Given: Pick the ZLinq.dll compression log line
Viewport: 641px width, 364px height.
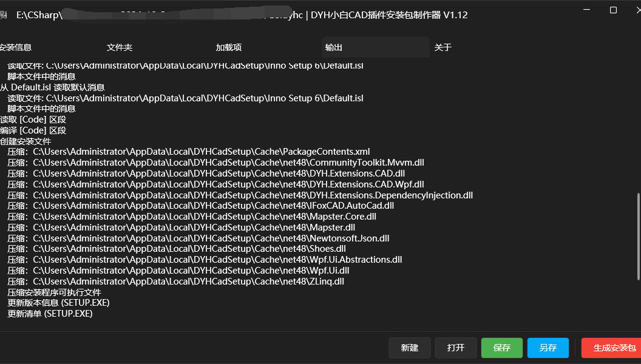Looking at the screenshot, I should (x=175, y=281).
